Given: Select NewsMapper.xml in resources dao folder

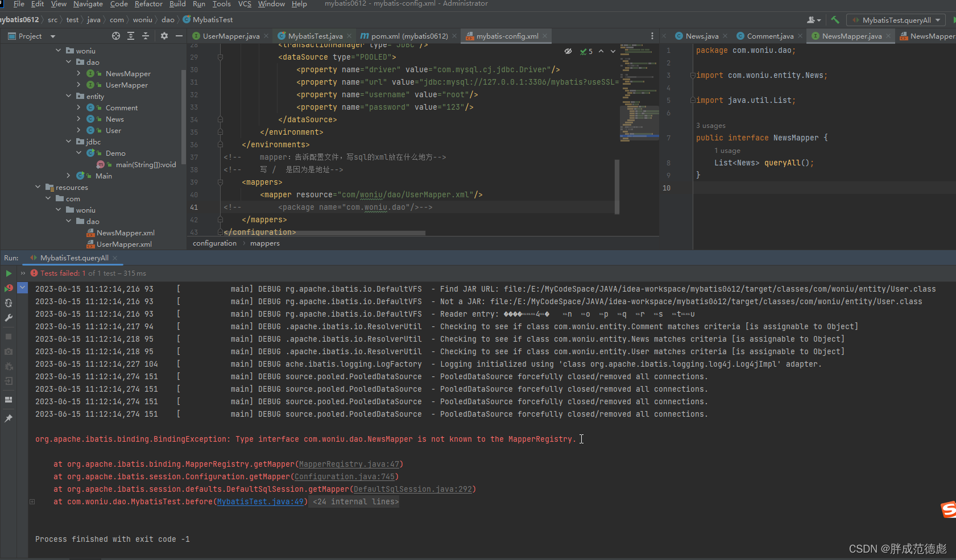Looking at the screenshot, I should [125, 233].
